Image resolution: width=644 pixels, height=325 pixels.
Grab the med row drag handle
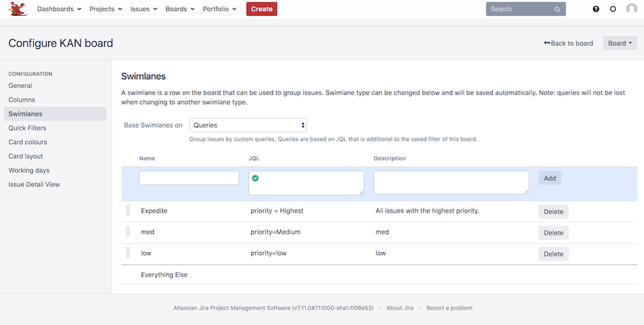128,231
